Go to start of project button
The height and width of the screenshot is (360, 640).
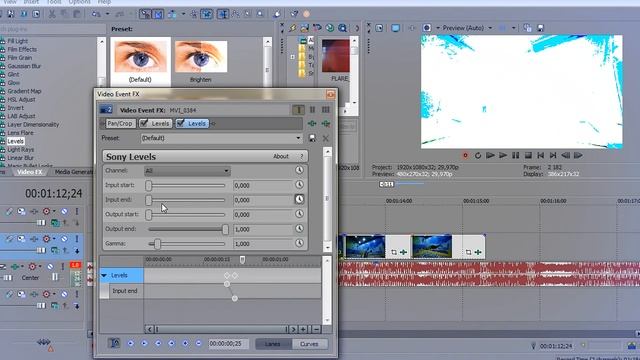pos(540,156)
